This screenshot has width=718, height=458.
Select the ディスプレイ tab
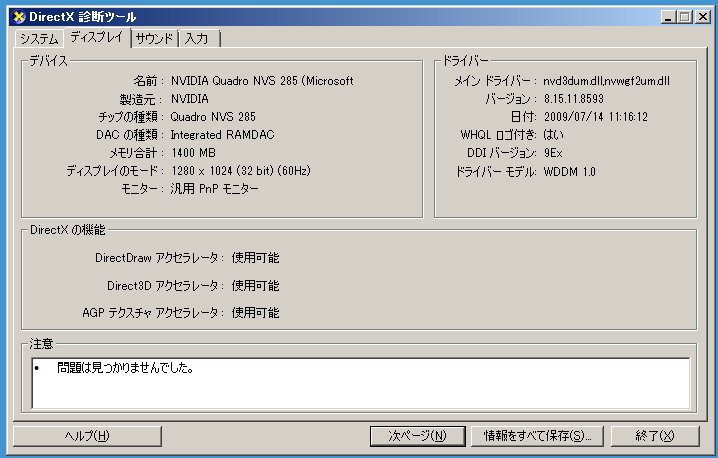click(x=97, y=37)
